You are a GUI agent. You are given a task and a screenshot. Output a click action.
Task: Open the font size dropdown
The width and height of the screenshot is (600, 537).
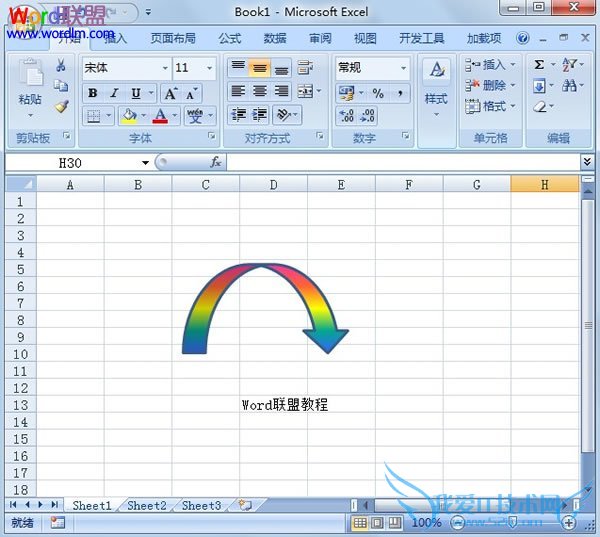point(210,68)
